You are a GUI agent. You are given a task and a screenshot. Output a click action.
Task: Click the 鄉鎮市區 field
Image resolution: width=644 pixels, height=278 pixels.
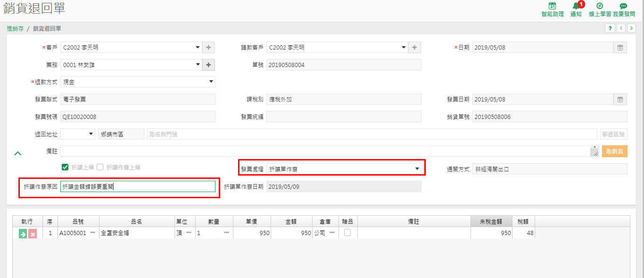coord(121,134)
